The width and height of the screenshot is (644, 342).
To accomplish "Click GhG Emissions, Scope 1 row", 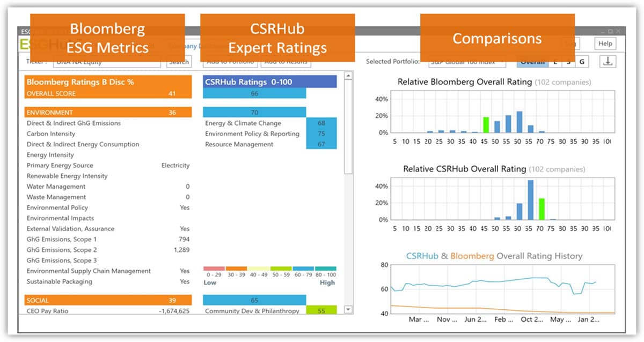I will coord(108,239).
